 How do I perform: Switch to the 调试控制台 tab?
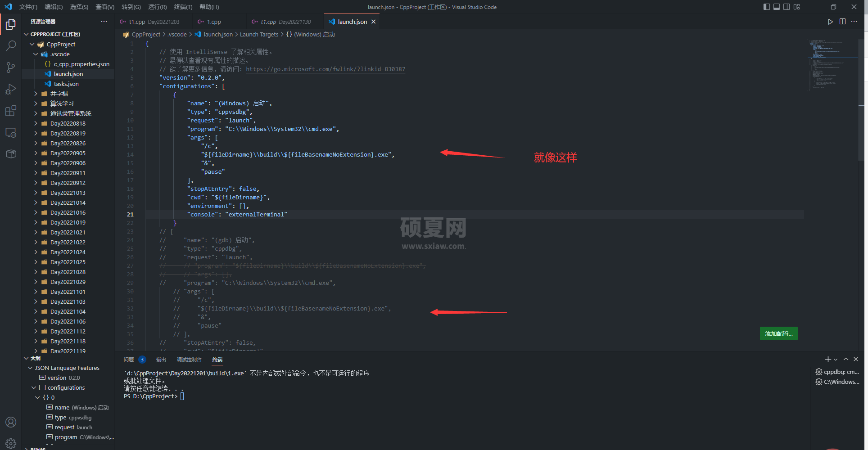coord(189,360)
